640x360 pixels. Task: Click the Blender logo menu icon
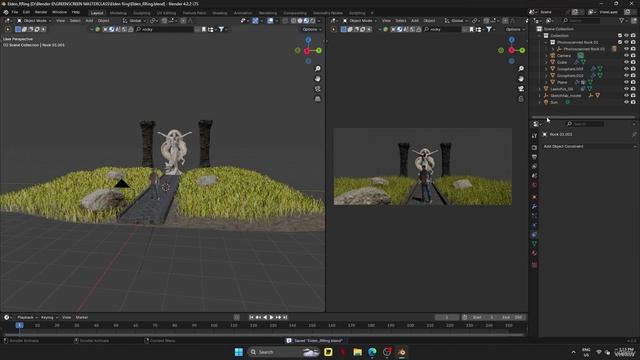6,12
